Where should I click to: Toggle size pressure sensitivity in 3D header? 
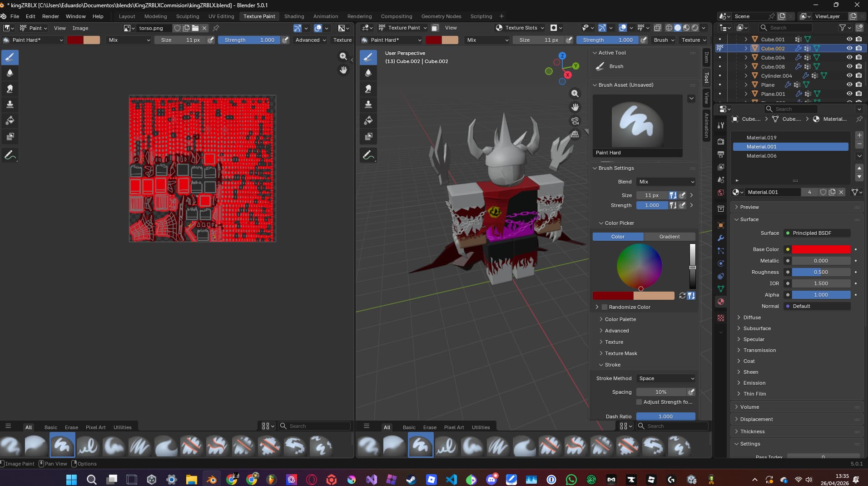(x=569, y=40)
